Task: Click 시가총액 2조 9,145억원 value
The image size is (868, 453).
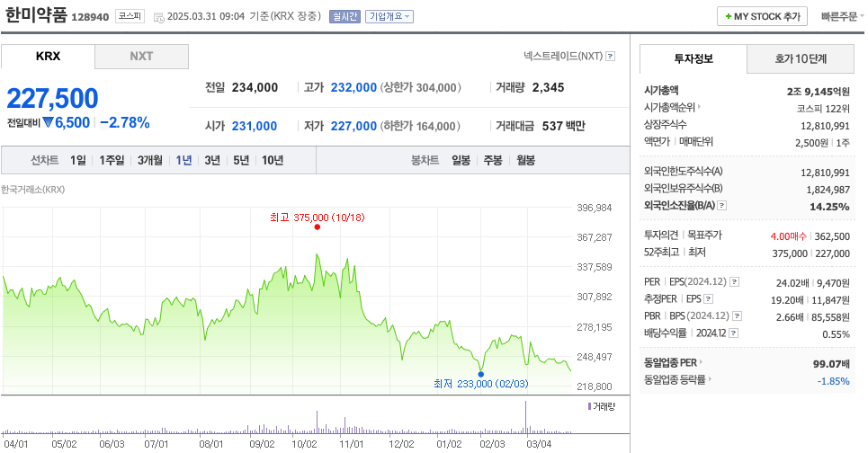Action: point(819,92)
